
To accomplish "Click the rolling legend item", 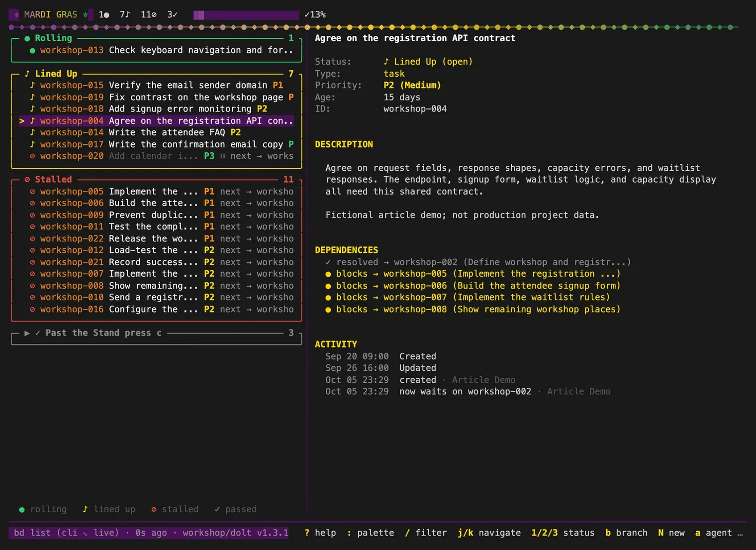I will (43, 510).
